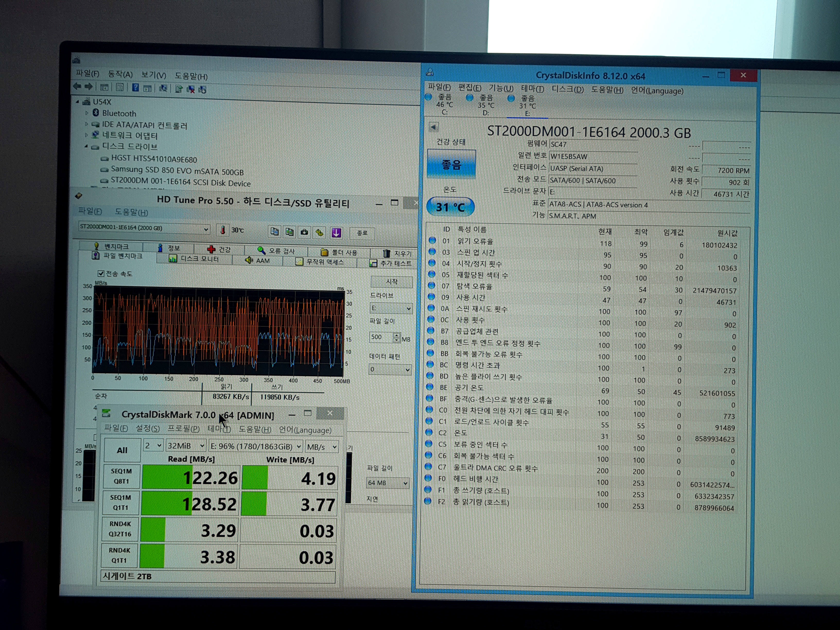
Task: Run the RND4K Q32T16 test
Action: click(x=120, y=529)
